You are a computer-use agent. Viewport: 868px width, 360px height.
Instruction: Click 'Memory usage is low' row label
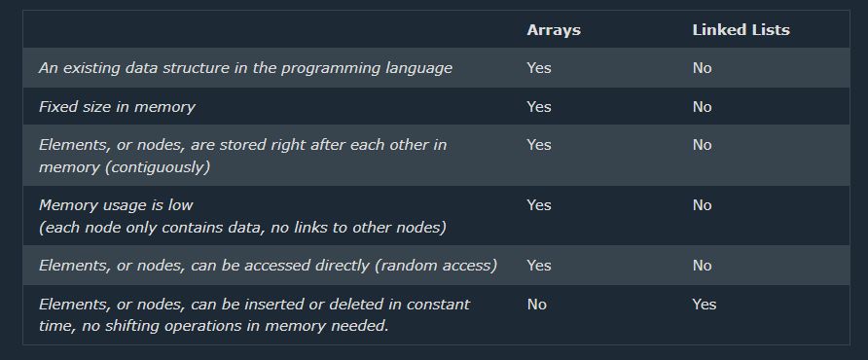242,216
